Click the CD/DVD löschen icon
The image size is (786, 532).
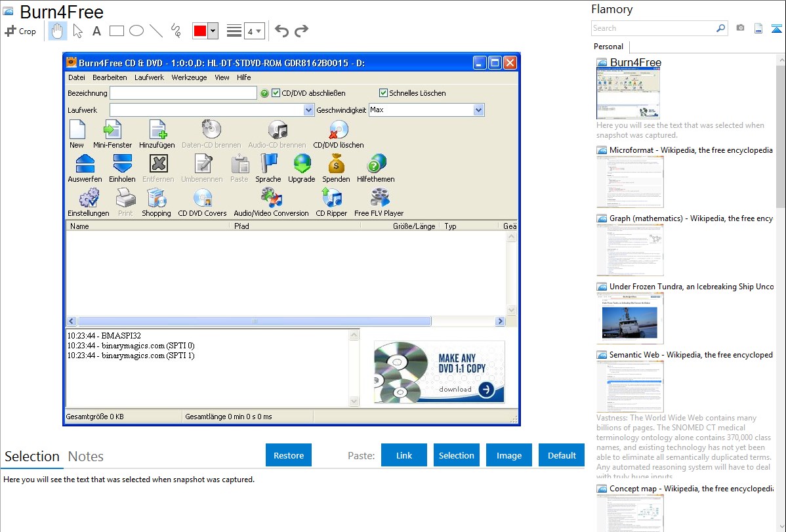[339, 134]
